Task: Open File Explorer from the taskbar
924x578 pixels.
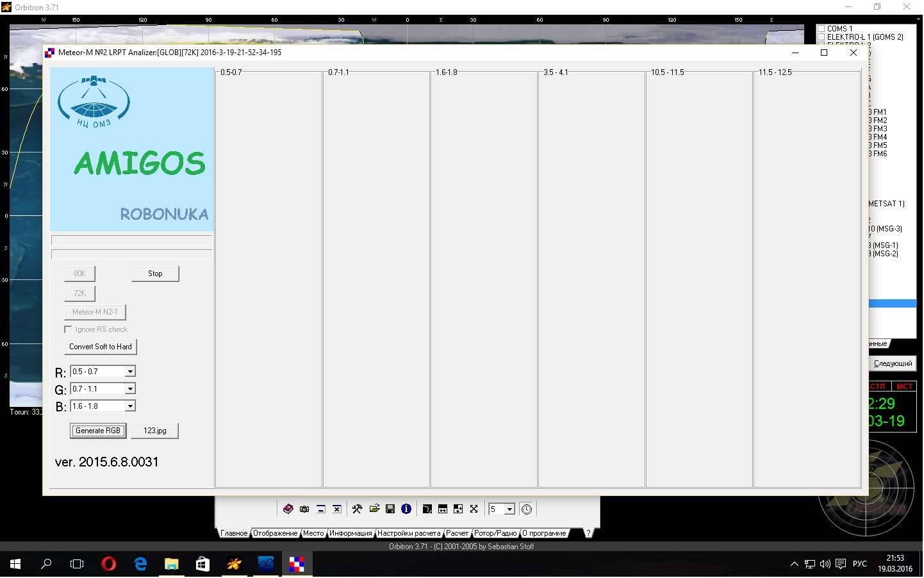Action: point(171,565)
